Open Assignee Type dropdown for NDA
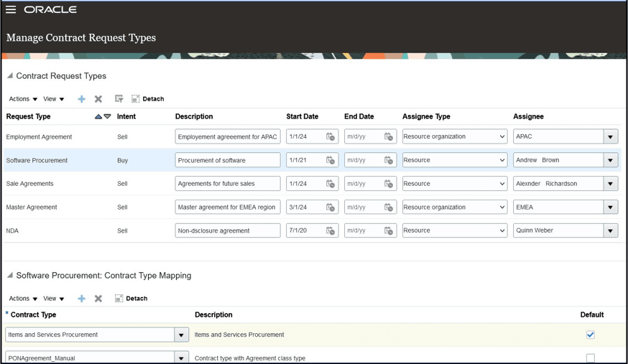This screenshot has height=364, width=628. pyautogui.click(x=455, y=230)
